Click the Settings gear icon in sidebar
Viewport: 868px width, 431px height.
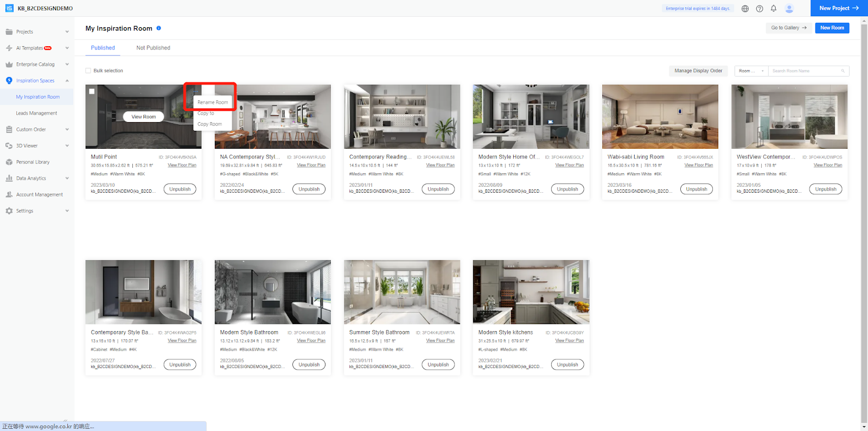click(x=9, y=211)
